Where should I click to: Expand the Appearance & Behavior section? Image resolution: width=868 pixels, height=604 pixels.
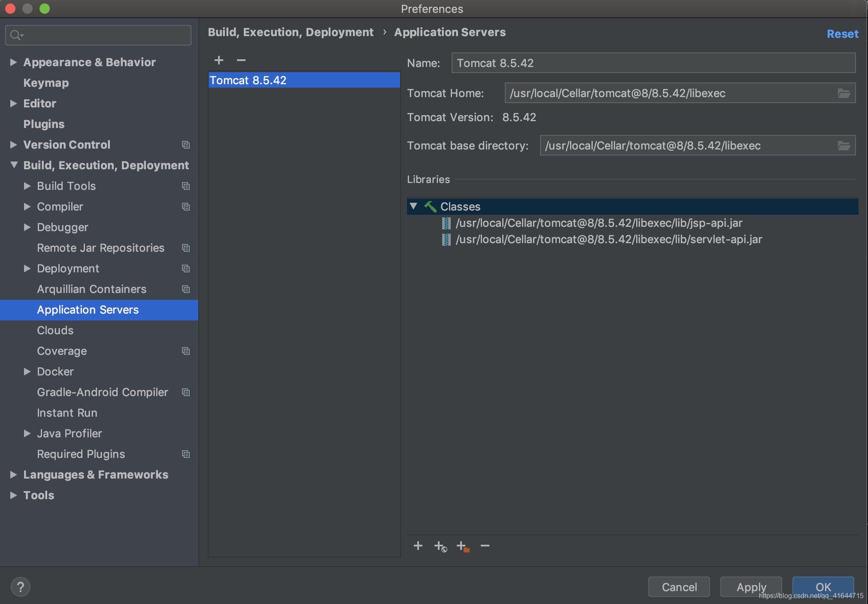pyautogui.click(x=13, y=62)
